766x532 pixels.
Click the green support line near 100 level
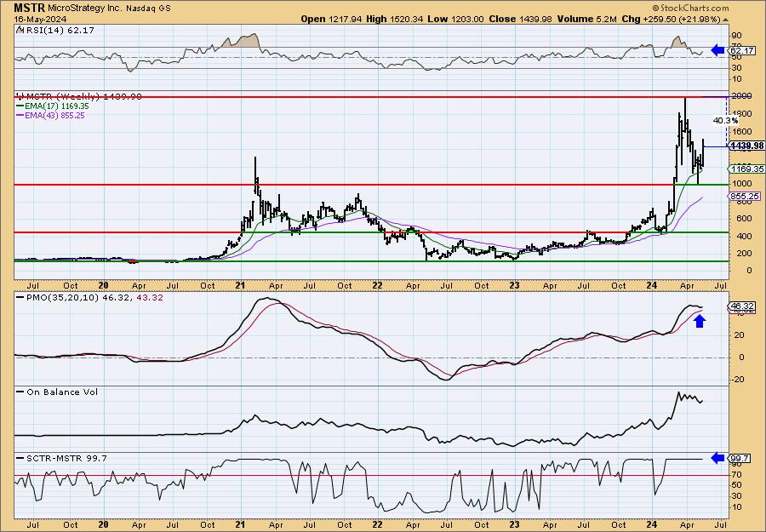coord(371,261)
